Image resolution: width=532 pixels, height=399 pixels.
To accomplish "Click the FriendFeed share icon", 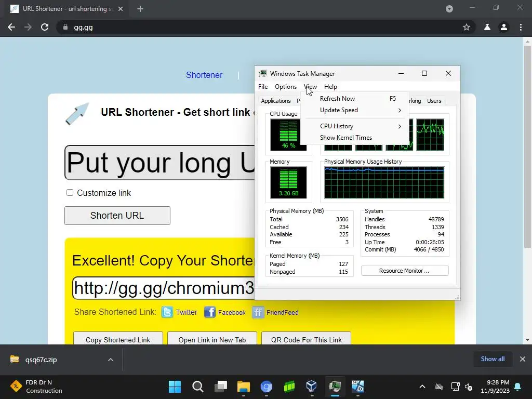I will coord(258,312).
